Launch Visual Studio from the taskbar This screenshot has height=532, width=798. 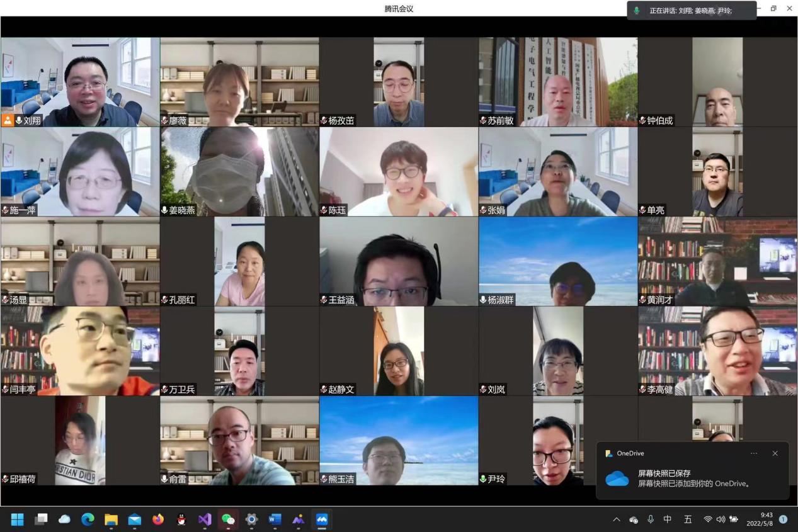tap(205, 519)
